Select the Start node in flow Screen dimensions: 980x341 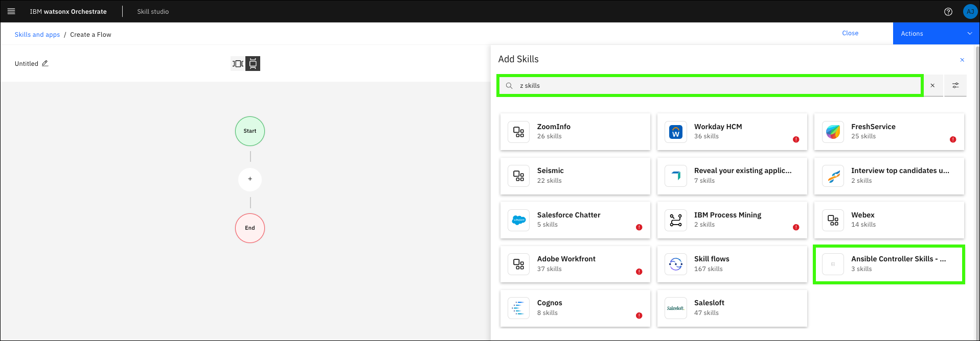pyautogui.click(x=250, y=131)
